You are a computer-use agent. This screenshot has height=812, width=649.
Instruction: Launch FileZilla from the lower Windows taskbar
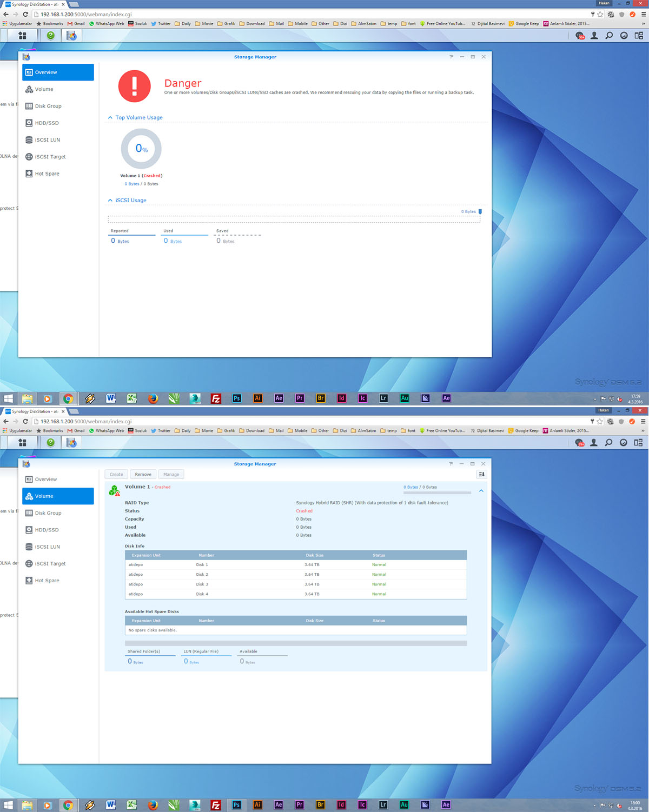point(215,805)
